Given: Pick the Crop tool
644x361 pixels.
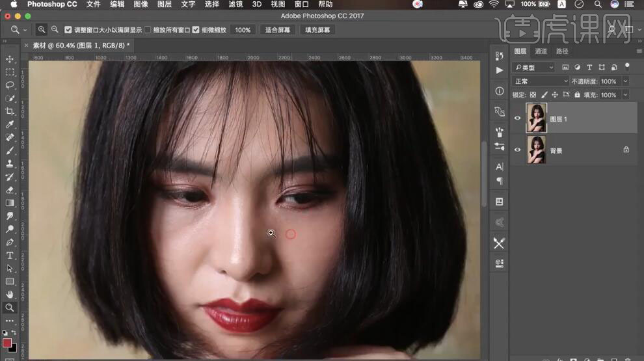Looking at the screenshot, I should click(x=10, y=111).
